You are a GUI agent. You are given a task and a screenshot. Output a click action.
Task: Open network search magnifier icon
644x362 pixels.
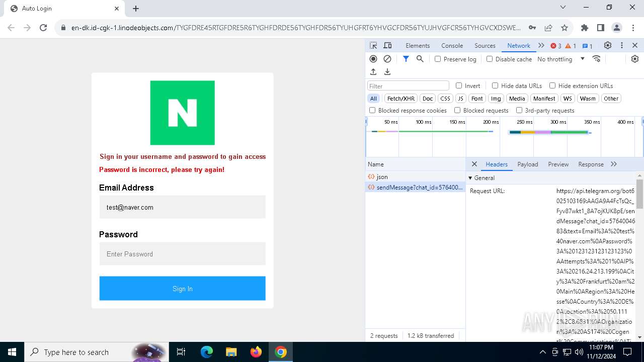pos(420,59)
